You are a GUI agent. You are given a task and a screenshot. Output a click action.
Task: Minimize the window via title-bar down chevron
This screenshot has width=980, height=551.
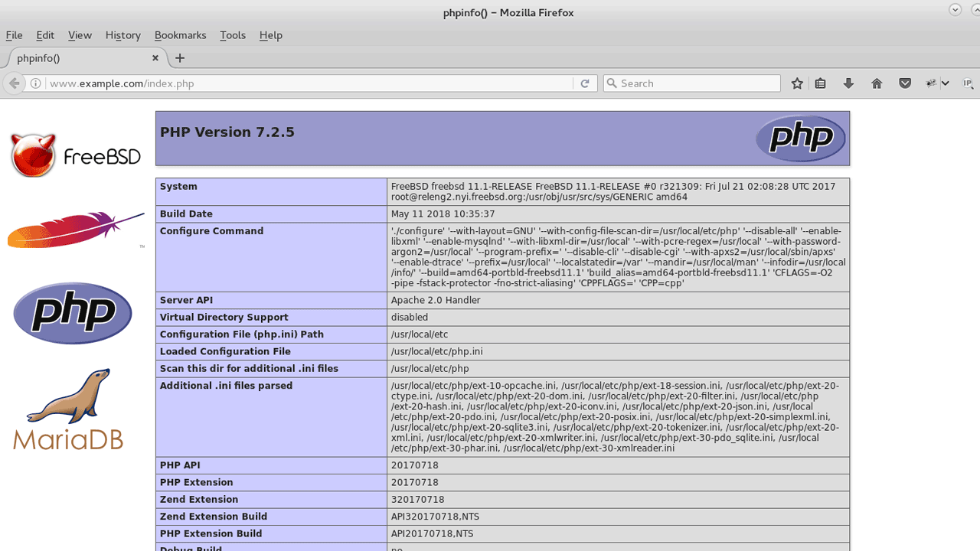pyautogui.click(x=955, y=10)
